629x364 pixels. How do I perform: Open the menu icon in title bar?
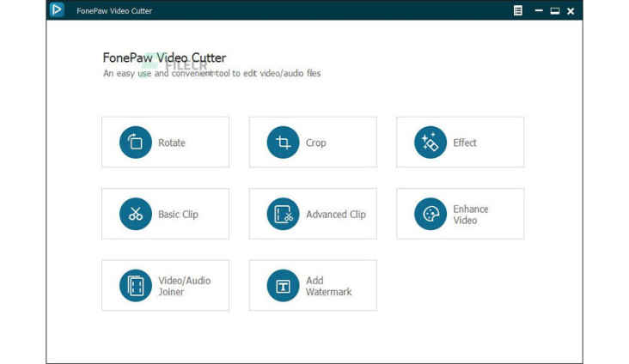(517, 11)
